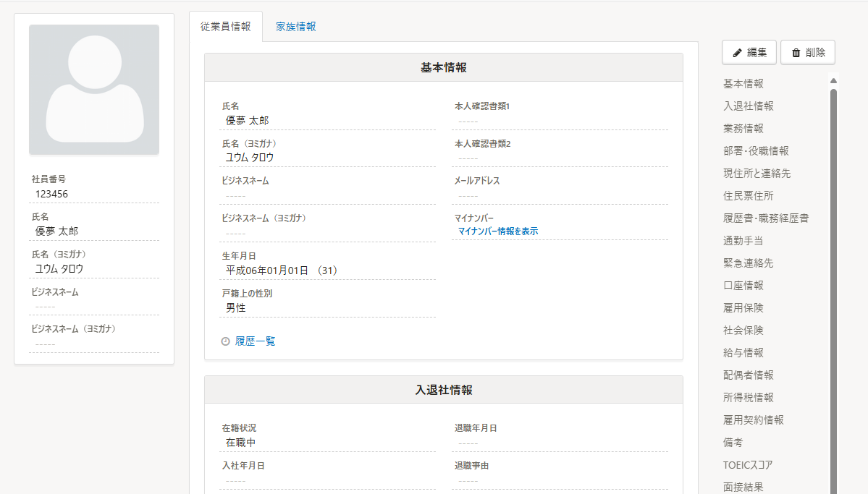
Task: Click ユウム タロウ in left profile card
Action: (x=59, y=269)
